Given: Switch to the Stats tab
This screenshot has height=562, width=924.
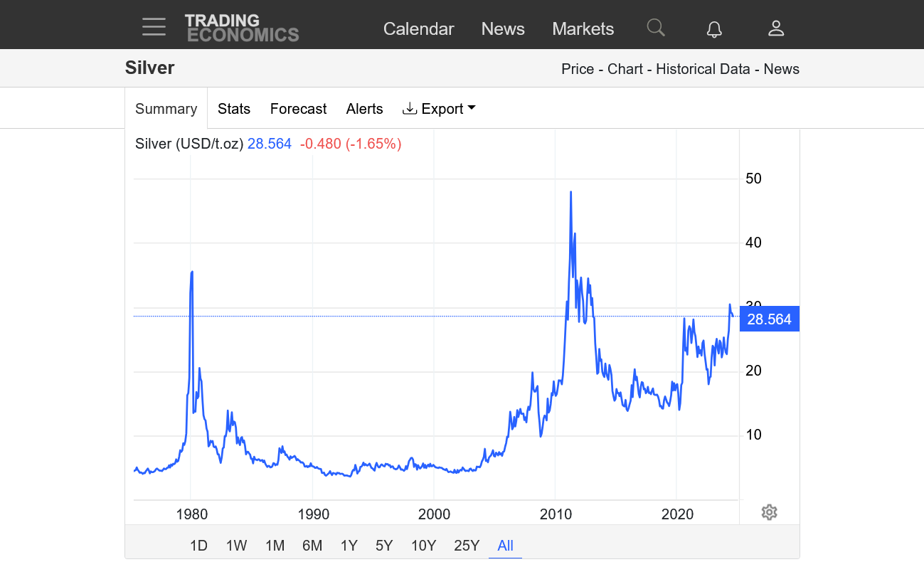Looking at the screenshot, I should click(x=234, y=109).
